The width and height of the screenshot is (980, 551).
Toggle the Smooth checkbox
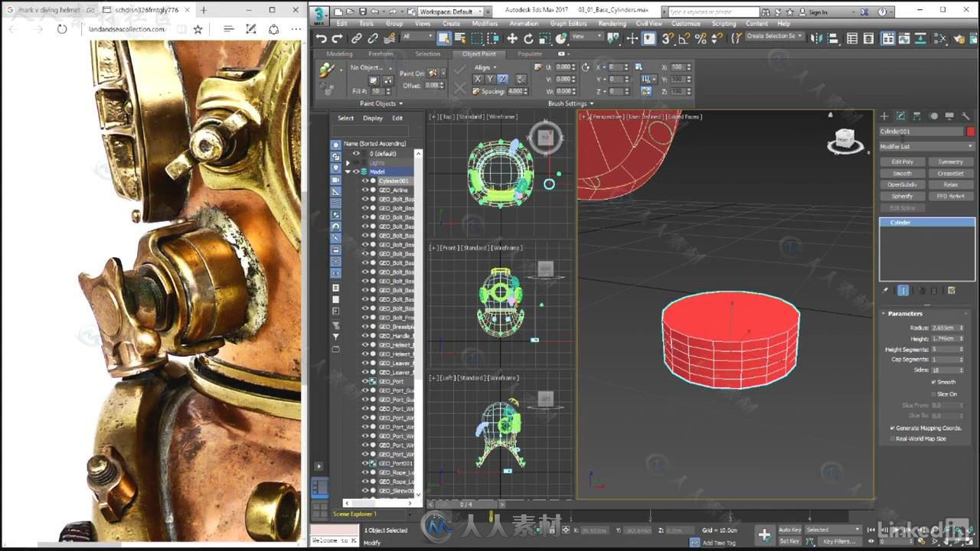934,382
